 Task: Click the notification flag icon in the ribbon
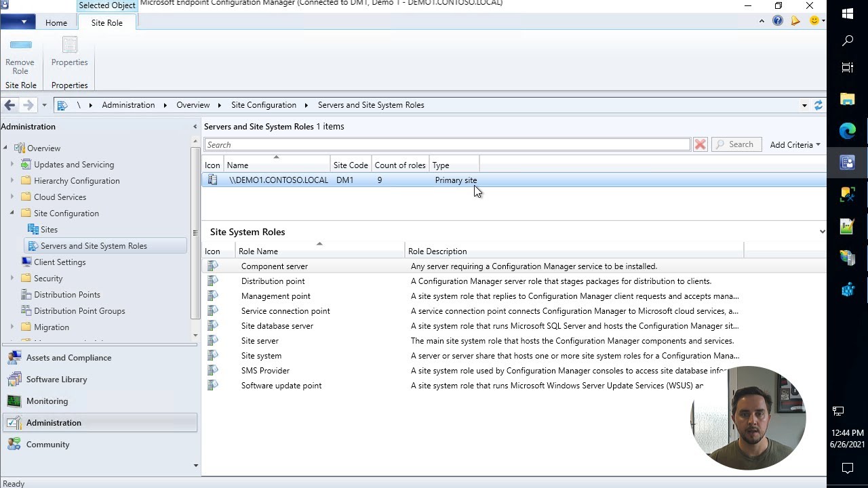coord(795,21)
